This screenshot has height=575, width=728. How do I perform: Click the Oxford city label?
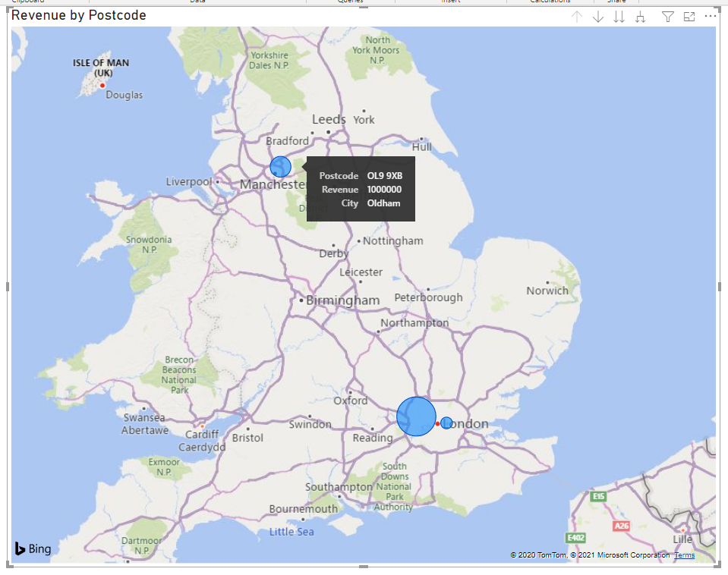(351, 401)
